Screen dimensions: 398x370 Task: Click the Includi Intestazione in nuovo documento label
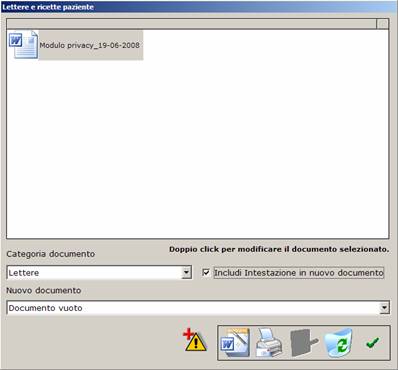pyautogui.click(x=299, y=273)
